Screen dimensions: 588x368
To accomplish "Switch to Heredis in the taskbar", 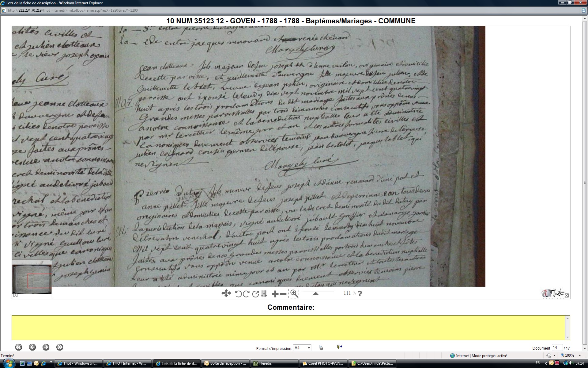I will [x=265, y=363].
